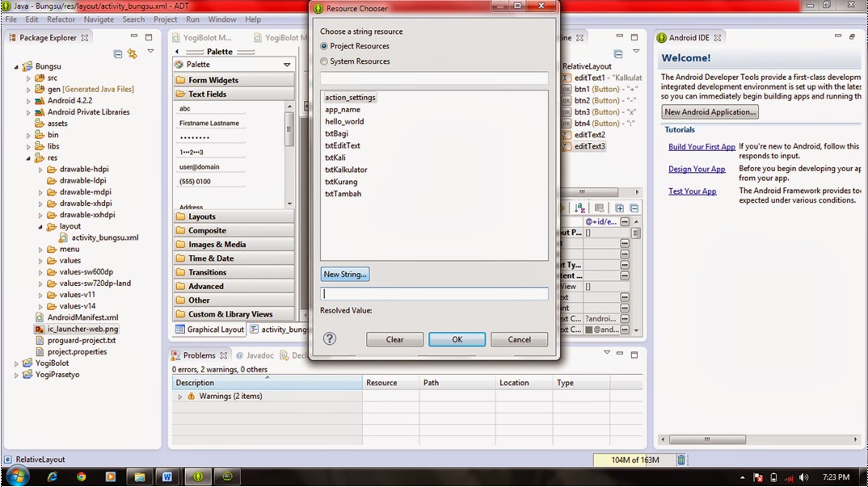Click OK in Resource Chooser

457,339
